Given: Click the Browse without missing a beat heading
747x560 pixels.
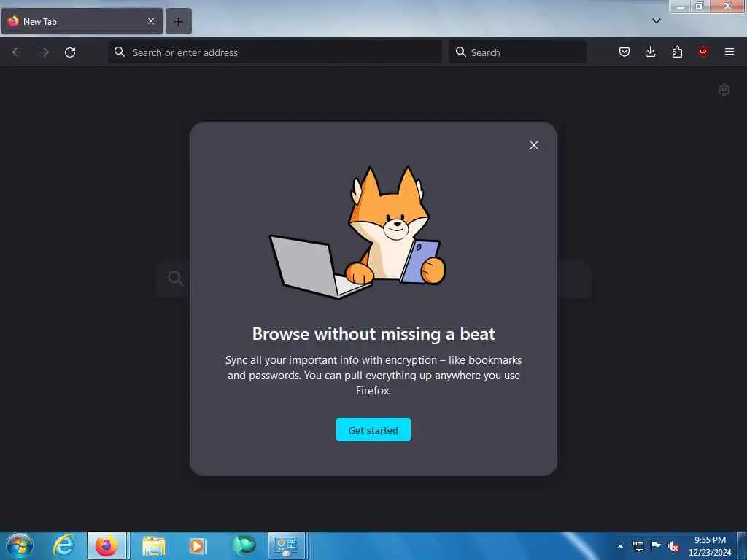Looking at the screenshot, I should (x=373, y=334).
